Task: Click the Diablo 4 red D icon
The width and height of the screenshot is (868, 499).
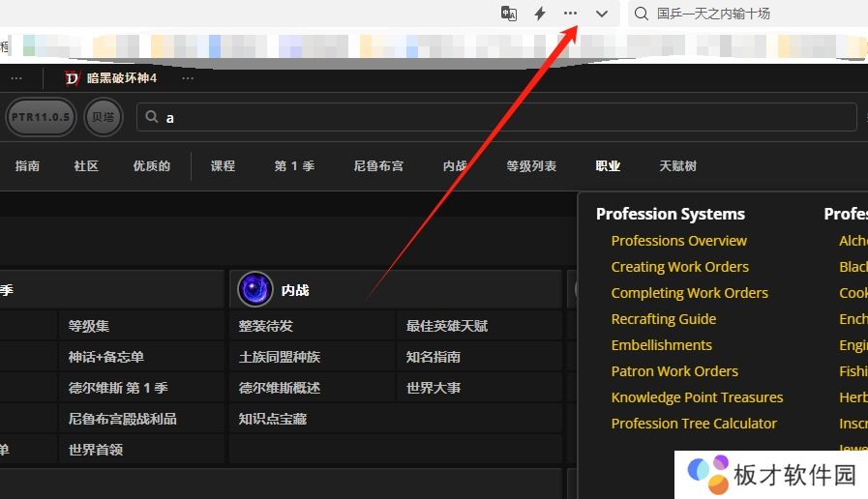Action: pyautogui.click(x=73, y=77)
